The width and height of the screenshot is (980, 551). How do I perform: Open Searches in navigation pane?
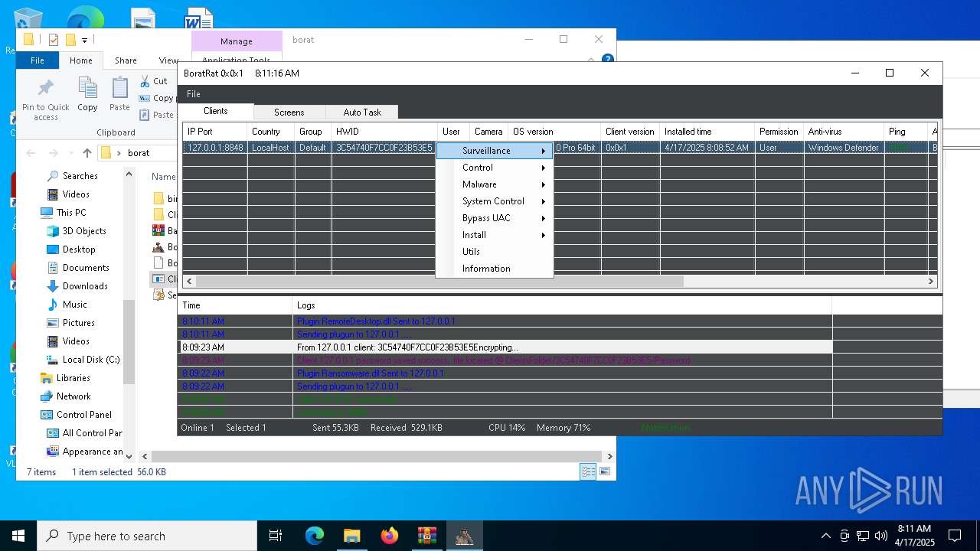click(x=80, y=176)
